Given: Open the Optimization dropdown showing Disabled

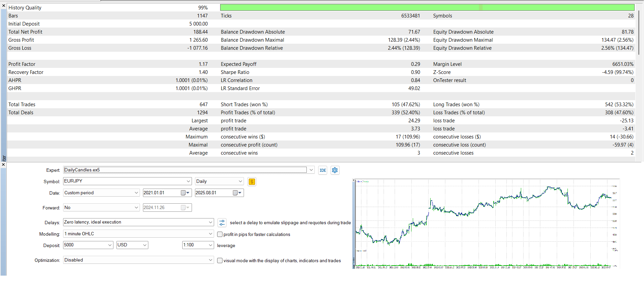Looking at the screenshot, I should click(138, 260).
